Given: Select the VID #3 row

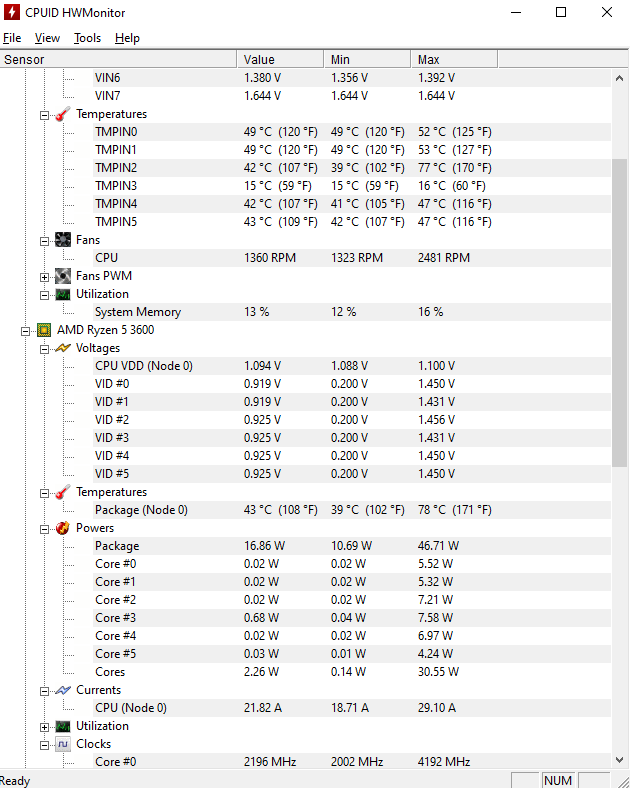Looking at the screenshot, I should (x=352, y=438).
